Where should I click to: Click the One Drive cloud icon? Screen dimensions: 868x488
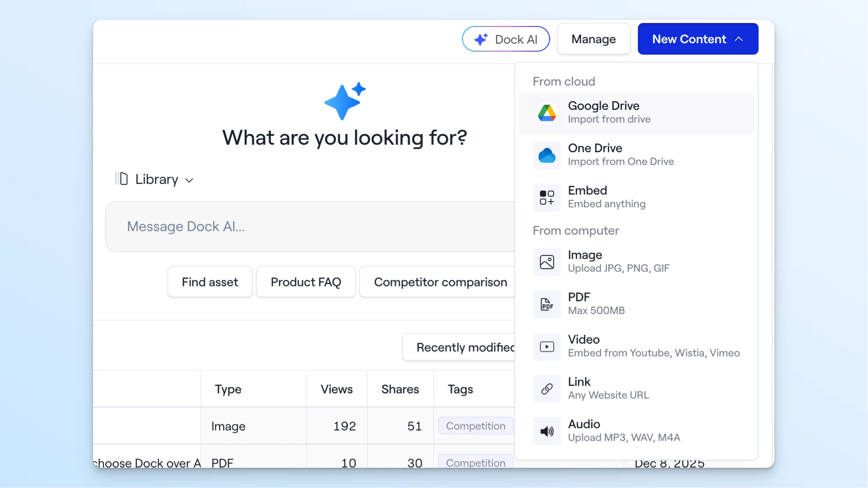pos(547,155)
